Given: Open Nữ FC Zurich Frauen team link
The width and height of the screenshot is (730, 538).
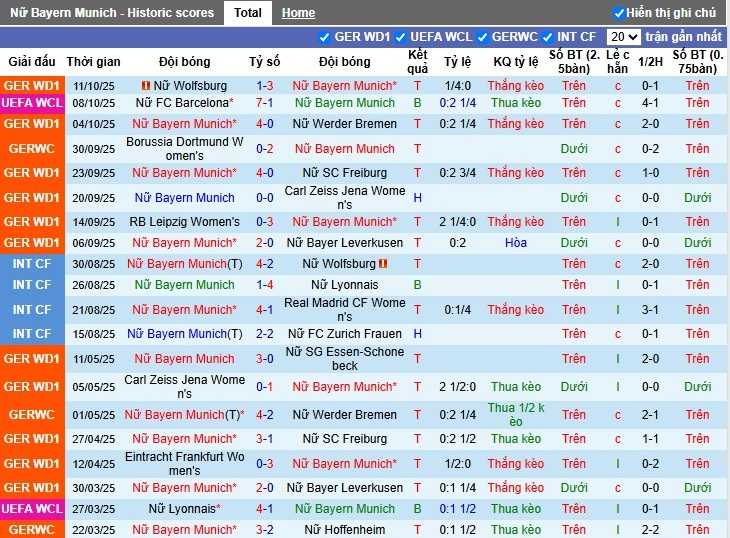Looking at the screenshot, I should click(x=345, y=334).
